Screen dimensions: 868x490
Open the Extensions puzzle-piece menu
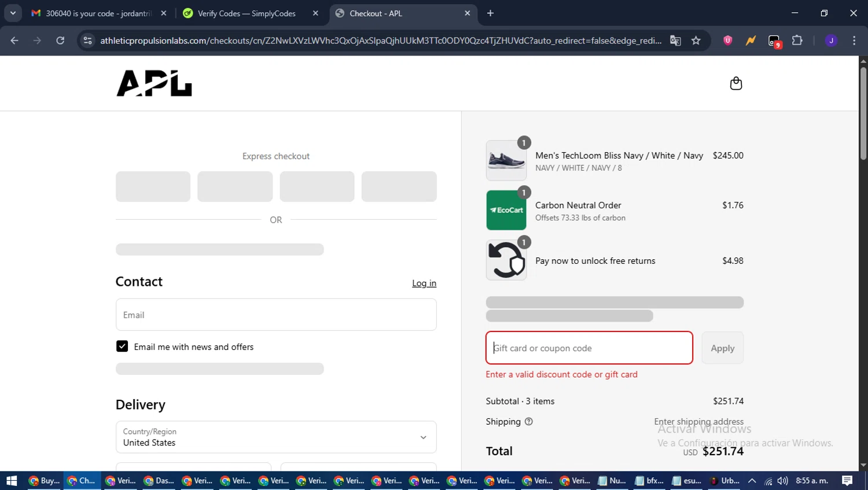click(x=797, y=40)
